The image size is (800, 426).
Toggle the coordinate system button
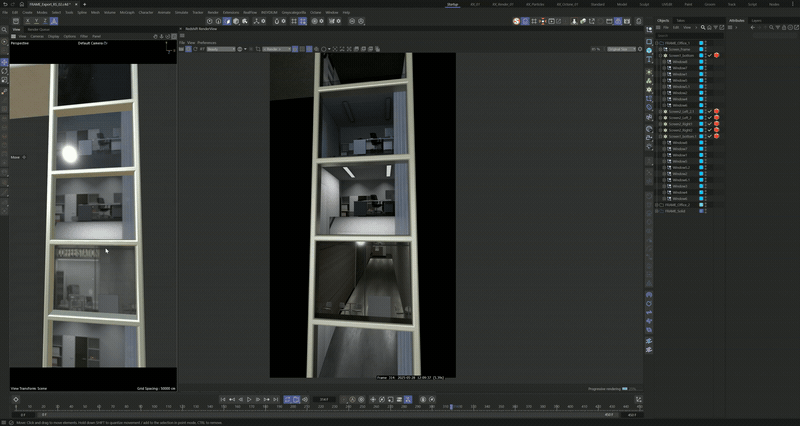(54, 21)
